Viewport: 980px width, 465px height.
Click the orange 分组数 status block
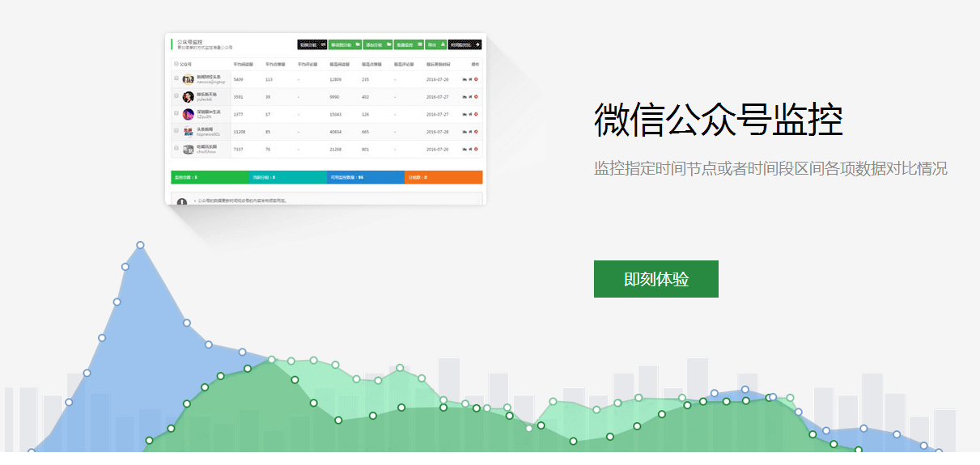[443, 177]
